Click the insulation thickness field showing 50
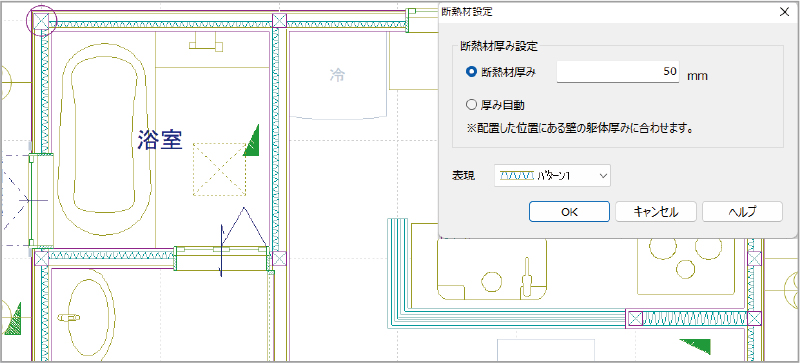 [x=618, y=72]
